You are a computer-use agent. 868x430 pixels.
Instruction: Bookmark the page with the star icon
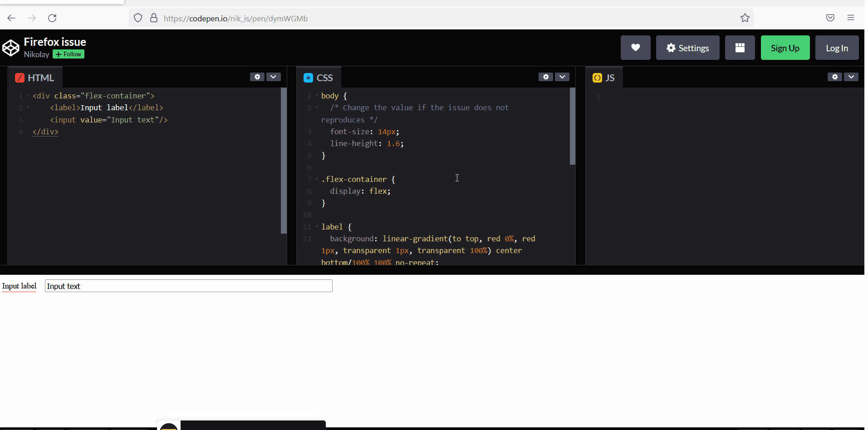pos(745,18)
